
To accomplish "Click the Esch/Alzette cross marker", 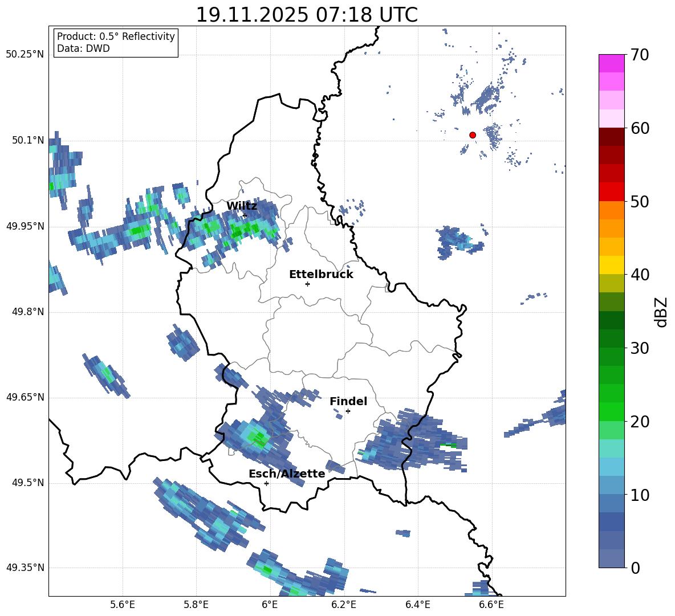I will [266, 483].
